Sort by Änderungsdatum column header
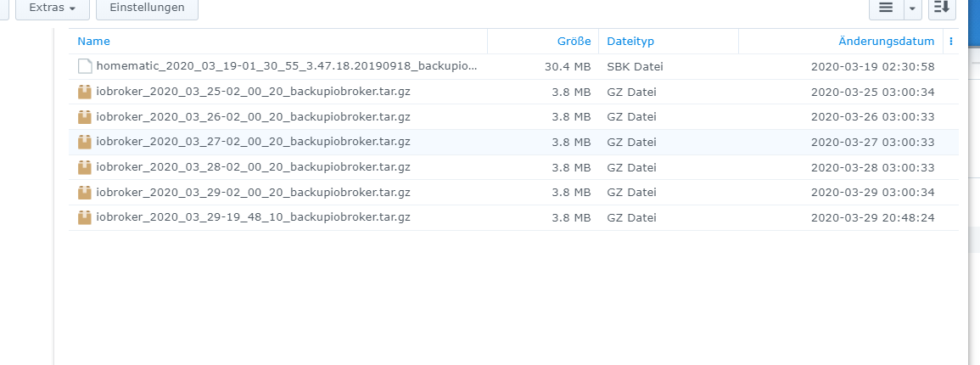980x365 pixels. (886, 42)
